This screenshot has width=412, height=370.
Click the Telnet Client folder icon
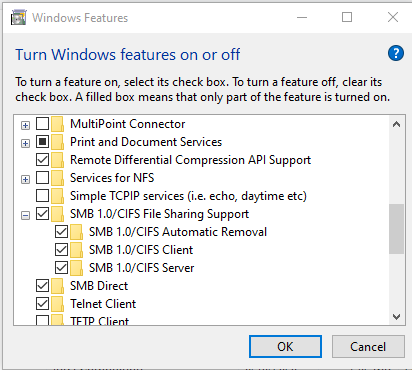point(57,304)
